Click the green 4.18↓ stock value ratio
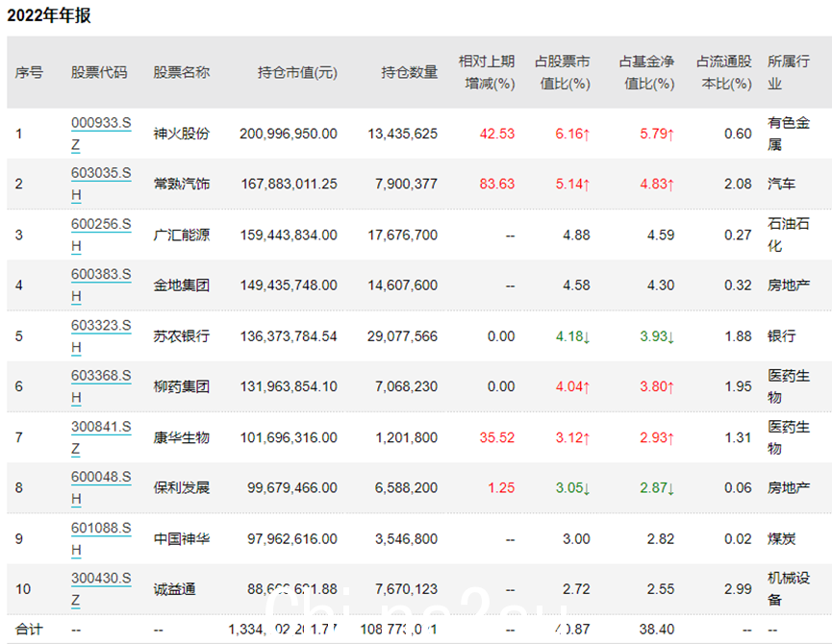This screenshot has height=644, width=832. tap(572, 336)
